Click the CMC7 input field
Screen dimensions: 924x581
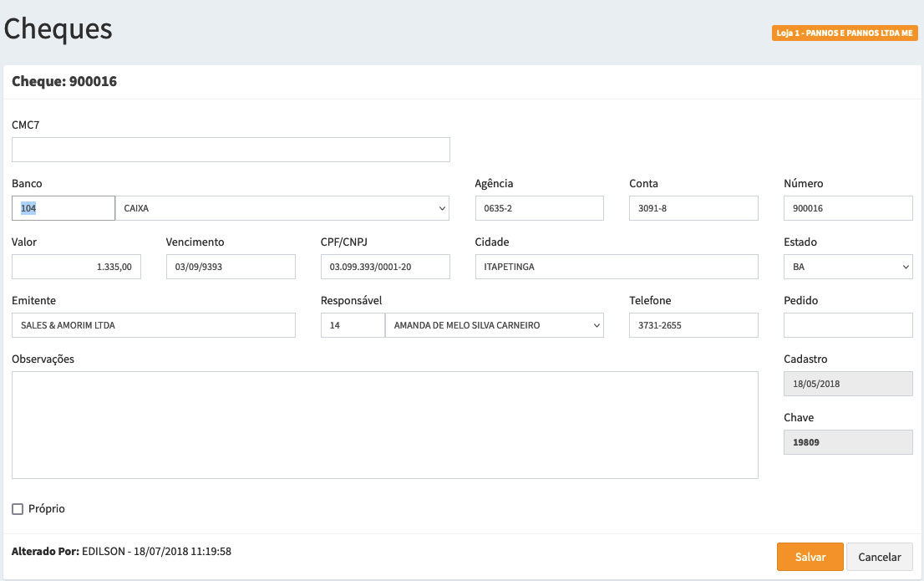click(x=231, y=150)
